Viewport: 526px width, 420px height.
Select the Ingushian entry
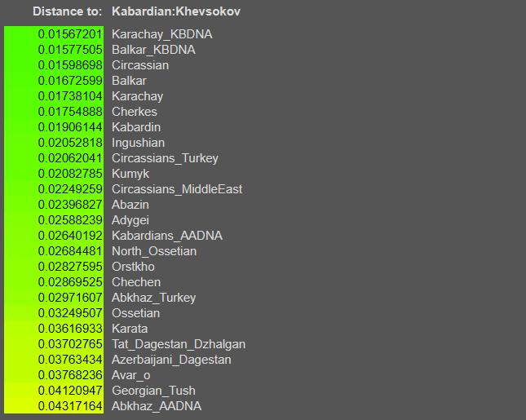point(138,143)
